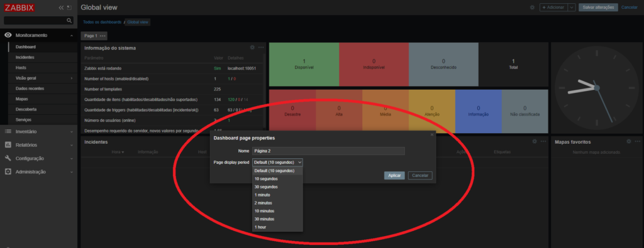Click the Relatórios chart icon in sidebar

pos(8,144)
